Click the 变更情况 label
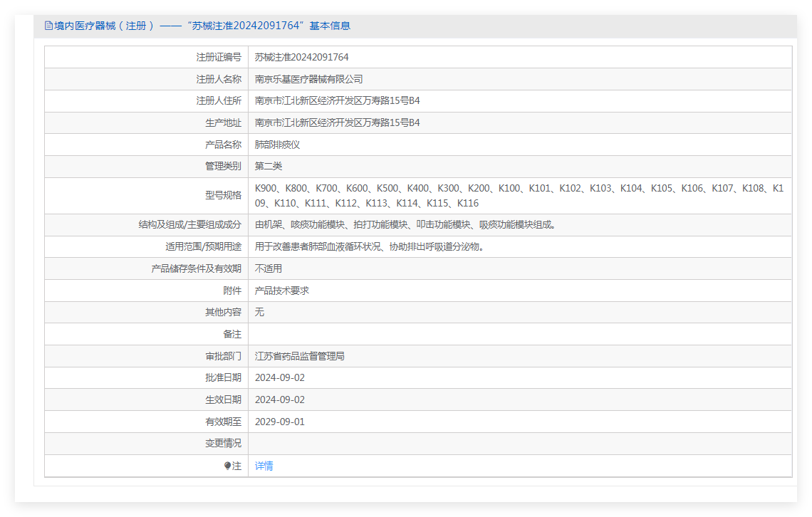This screenshot has height=517, width=812. pyautogui.click(x=223, y=443)
